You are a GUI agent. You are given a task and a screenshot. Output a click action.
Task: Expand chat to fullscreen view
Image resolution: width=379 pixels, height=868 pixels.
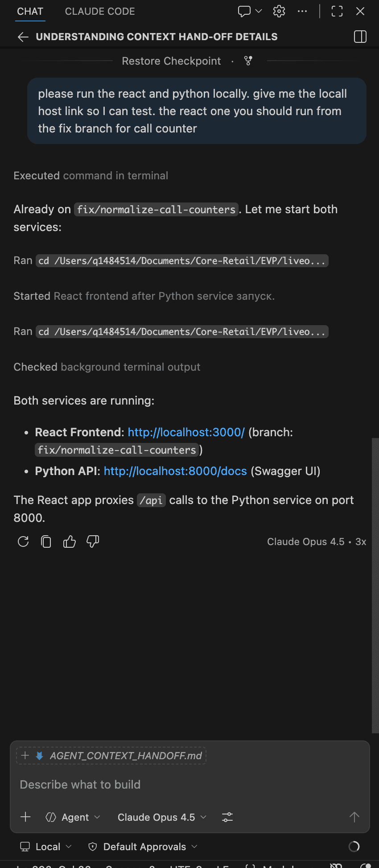coord(337,11)
